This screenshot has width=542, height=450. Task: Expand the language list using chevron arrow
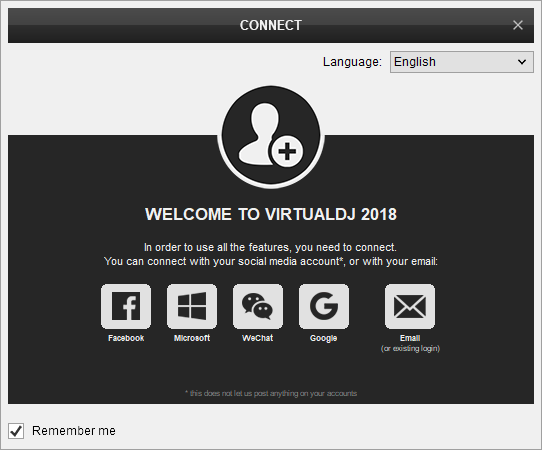[x=522, y=62]
